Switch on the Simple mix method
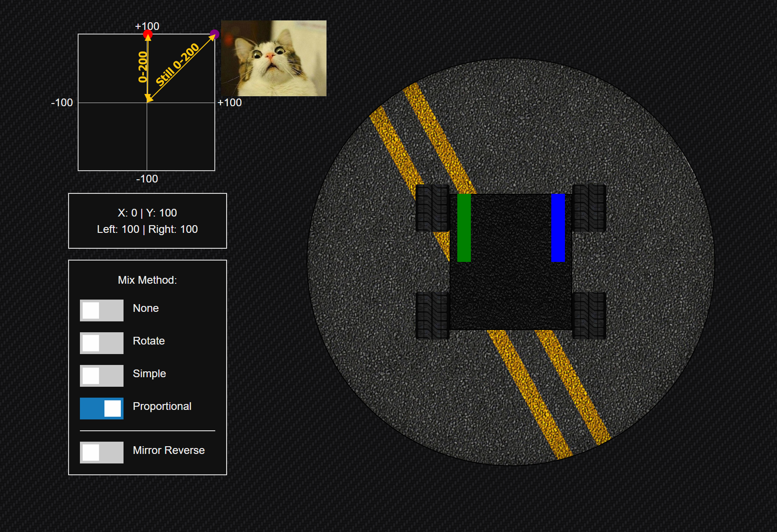The height and width of the screenshot is (532, 777). (101, 376)
